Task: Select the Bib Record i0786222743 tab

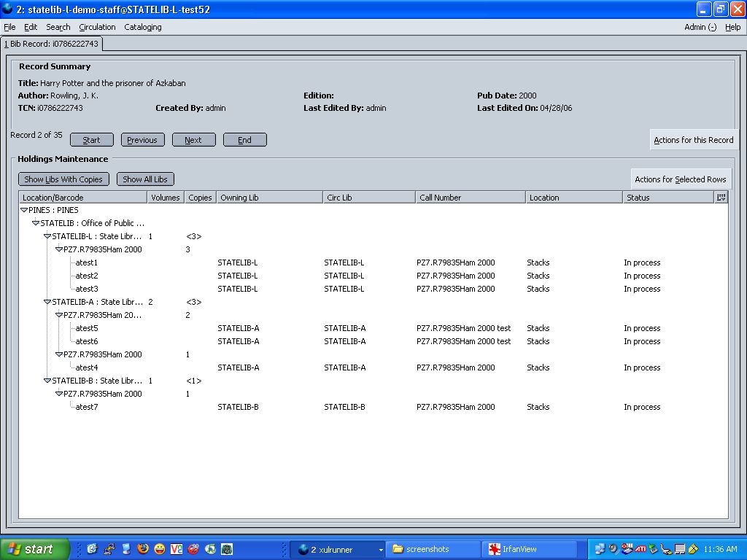Action: tap(52, 44)
